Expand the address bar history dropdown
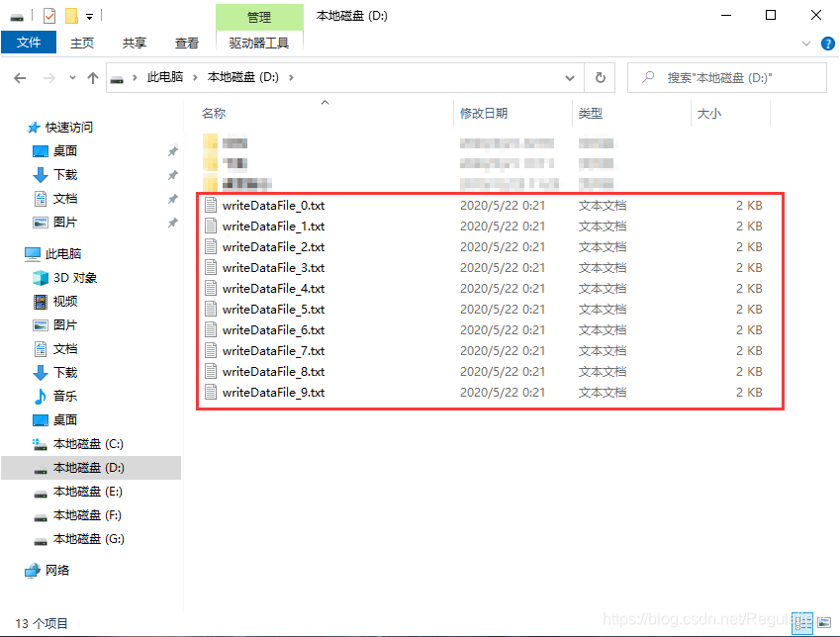This screenshot has height=637, width=840. 570,77
